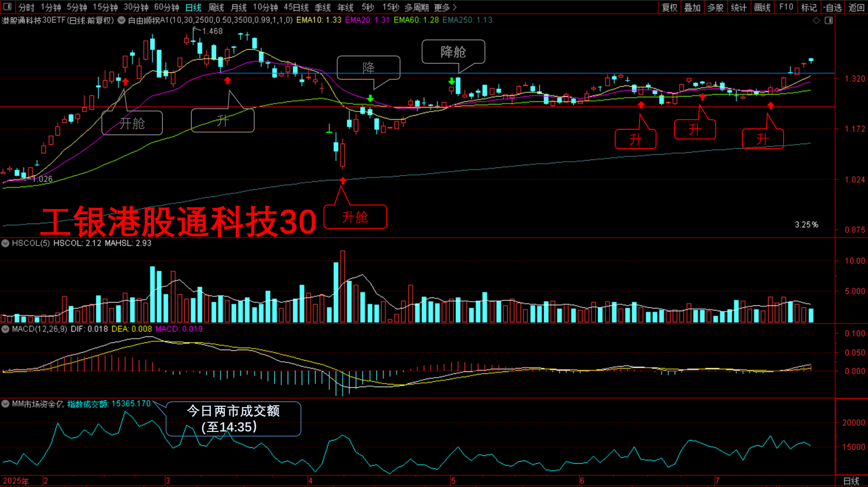Viewport: 868px width, 487px height.
Task: Click the diamond marker icon above the chart
Action: click(816, 21)
